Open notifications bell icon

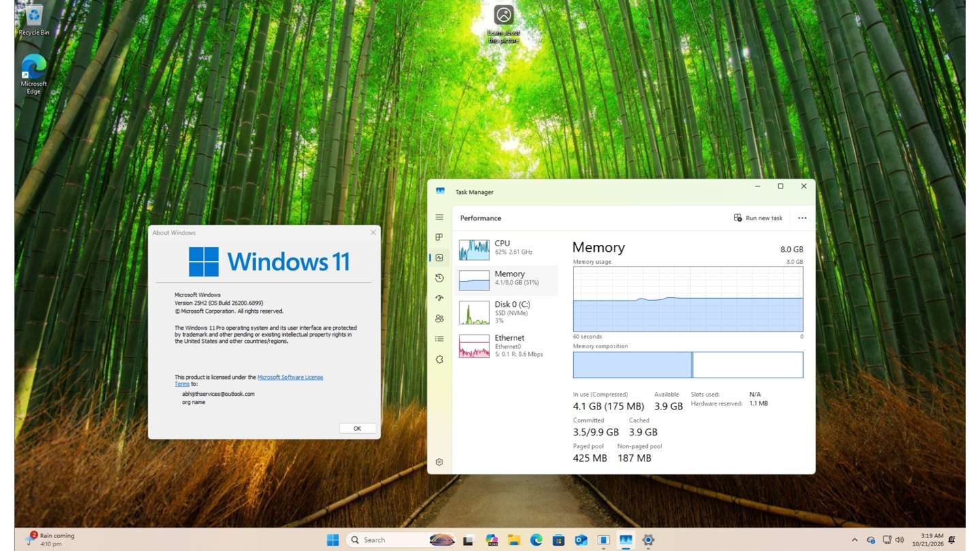click(952, 540)
